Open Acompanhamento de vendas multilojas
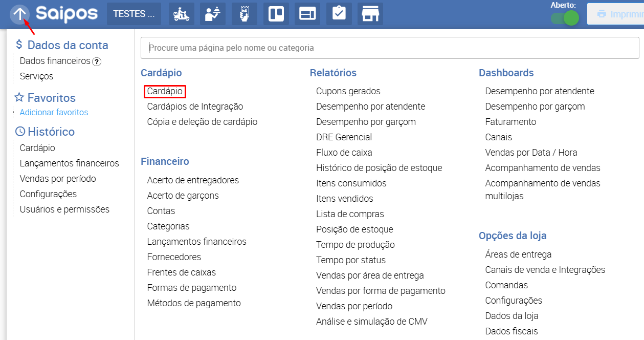Viewport: 644px width, 340px height. 543,189
